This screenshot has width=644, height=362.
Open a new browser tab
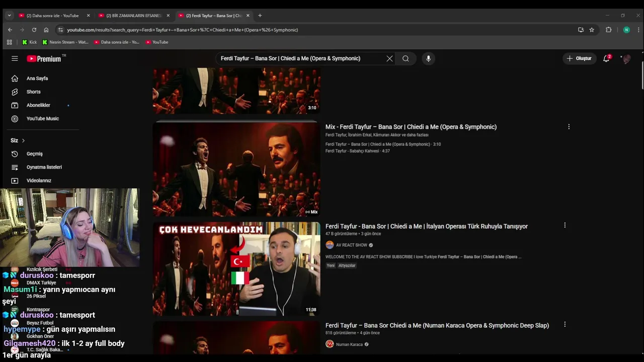point(260,16)
